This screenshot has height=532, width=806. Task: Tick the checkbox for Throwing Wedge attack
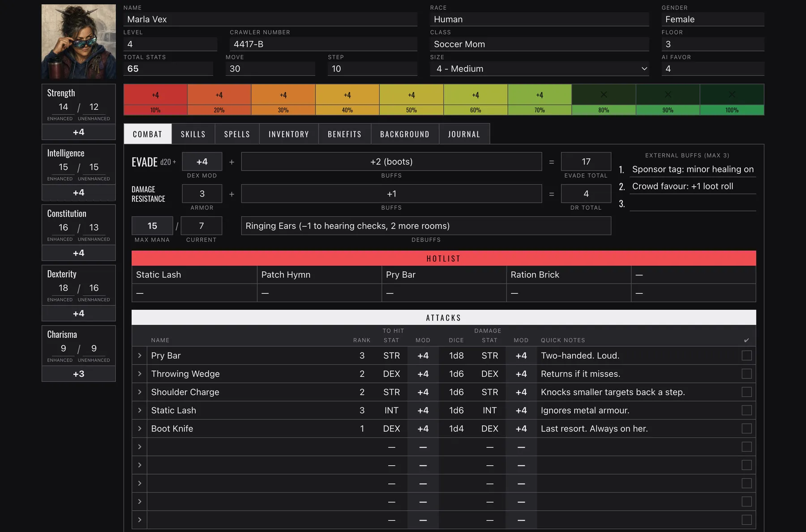[746, 373]
